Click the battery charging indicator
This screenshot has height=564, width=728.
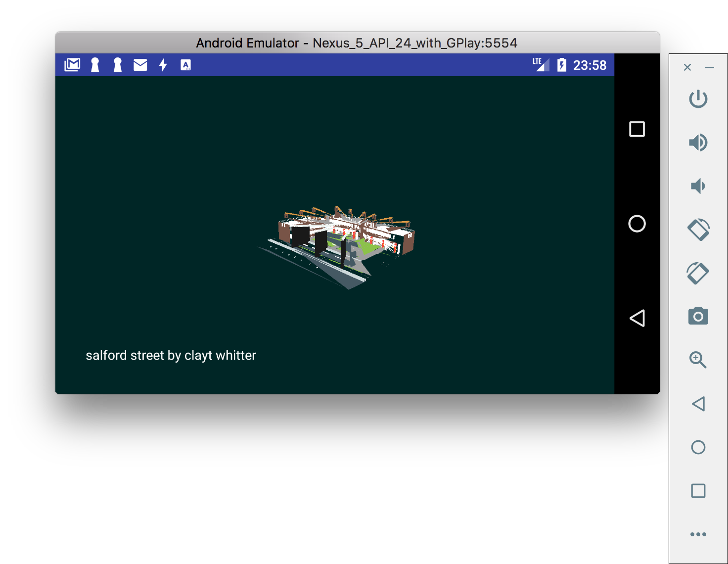click(x=562, y=64)
